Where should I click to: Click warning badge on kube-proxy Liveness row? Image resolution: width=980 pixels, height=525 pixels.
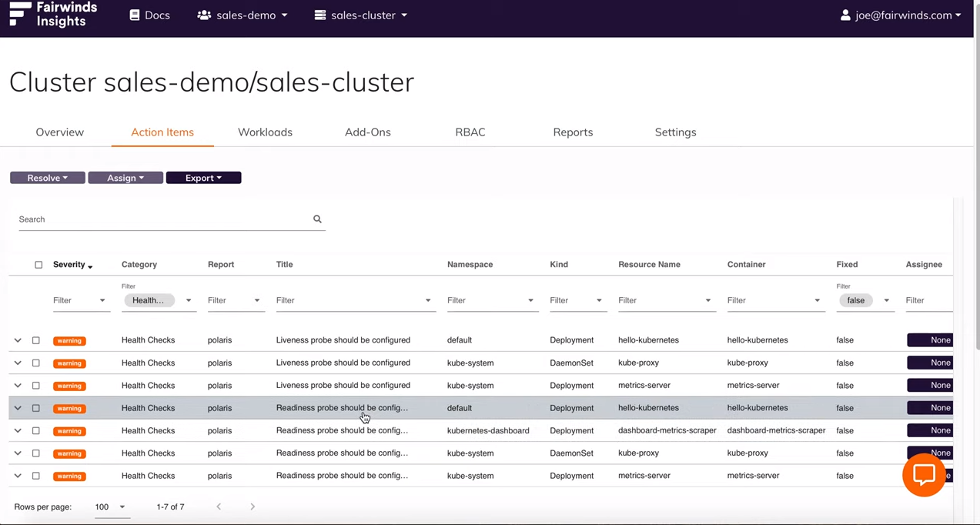[x=69, y=363]
